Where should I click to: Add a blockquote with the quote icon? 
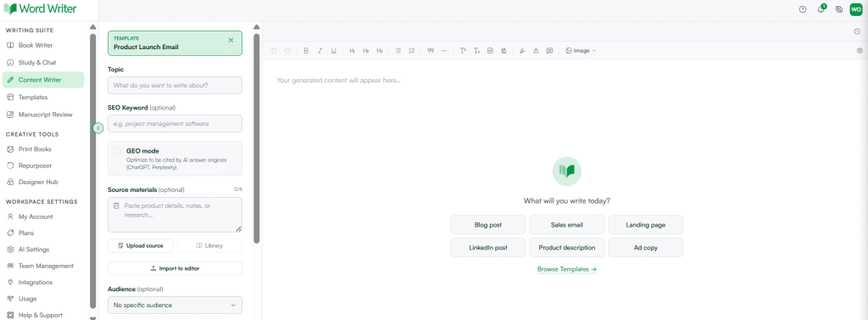pyautogui.click(x=431, y=50)
